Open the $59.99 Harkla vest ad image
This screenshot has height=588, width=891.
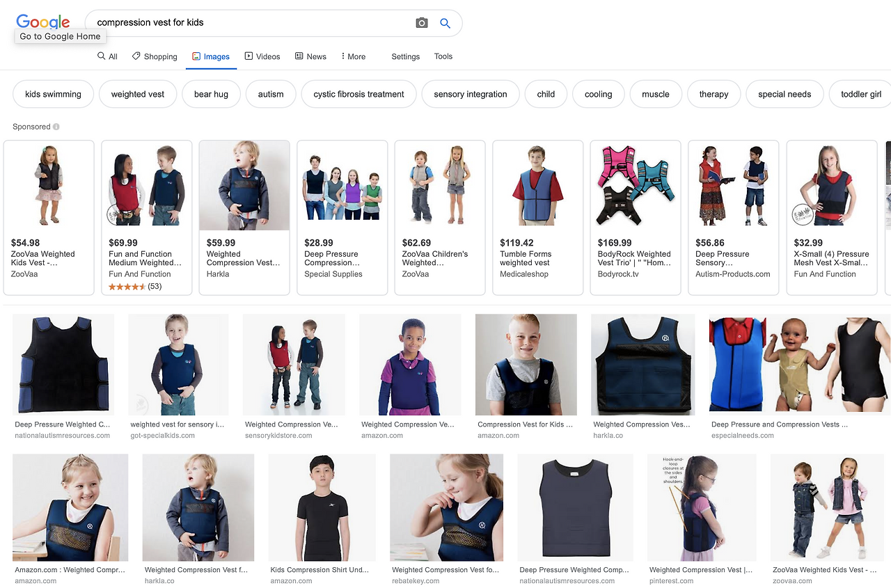[244, 185]
